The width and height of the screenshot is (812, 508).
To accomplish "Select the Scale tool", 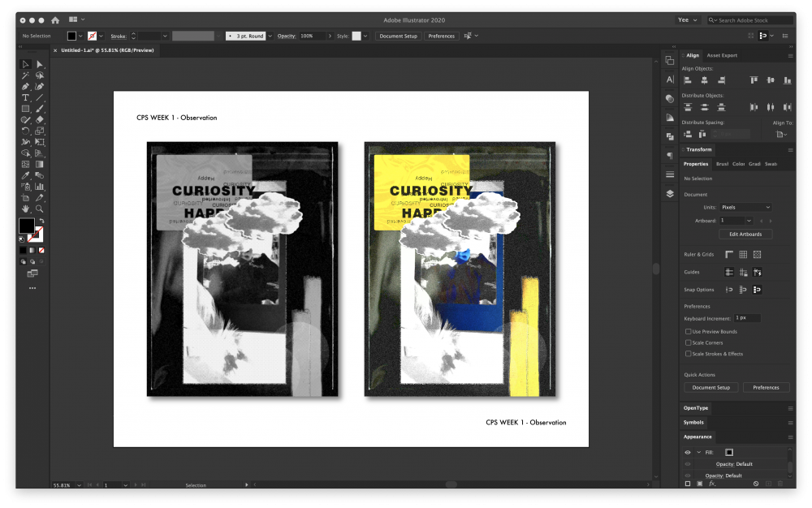I will (x=39, y=131).
